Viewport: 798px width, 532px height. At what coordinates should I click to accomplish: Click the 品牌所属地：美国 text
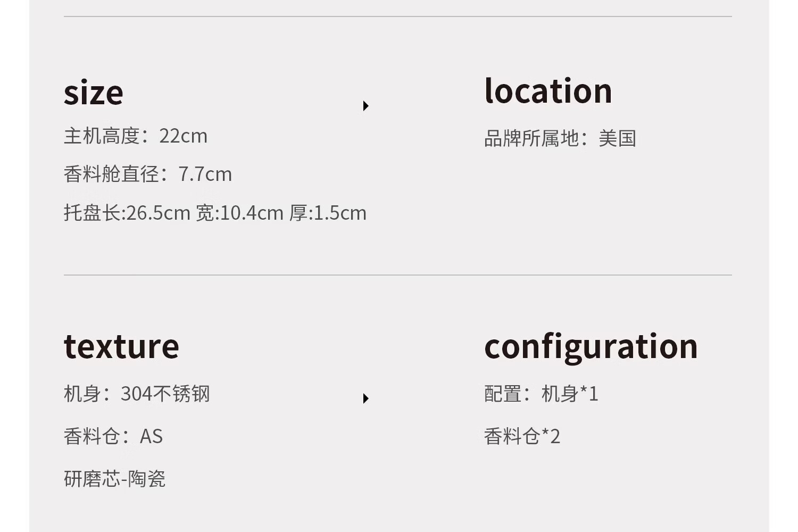coord(560,139)
